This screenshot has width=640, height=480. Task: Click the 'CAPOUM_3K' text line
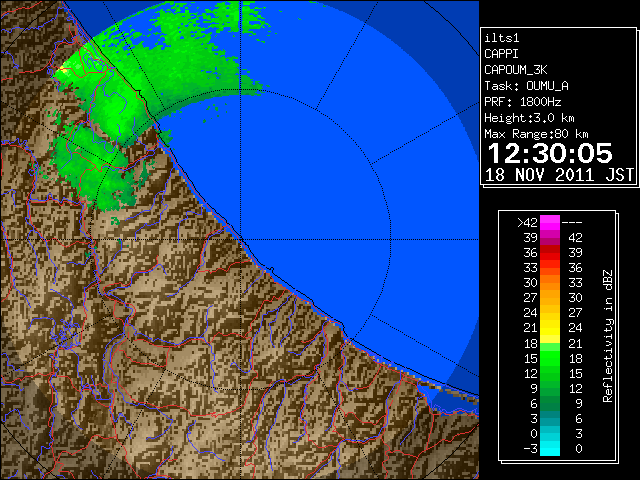click(x=516, y=70)
